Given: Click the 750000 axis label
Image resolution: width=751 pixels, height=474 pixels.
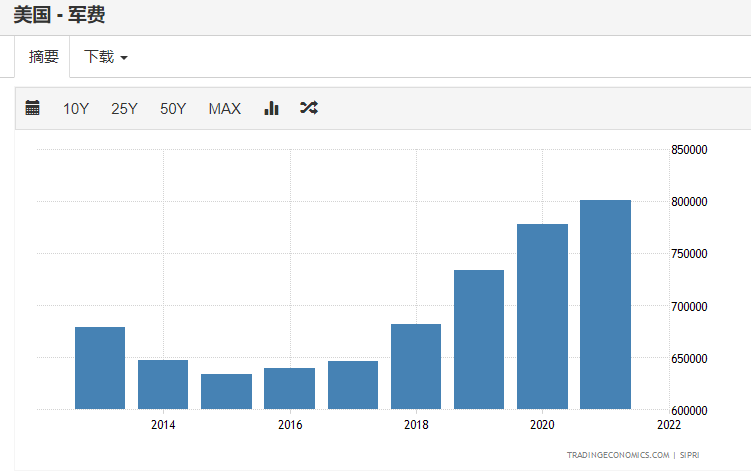Looking at the screenshot, I should click(689, 254).
